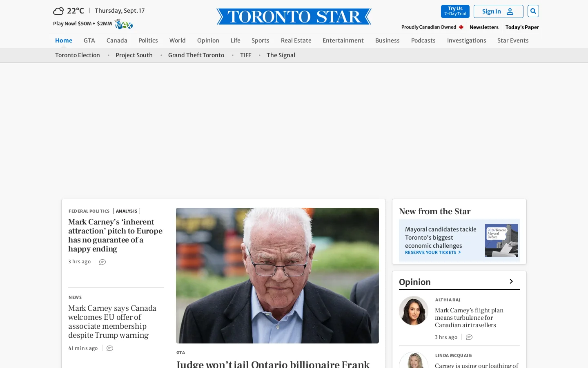Go to Podcasts

(x=423, y=40)
